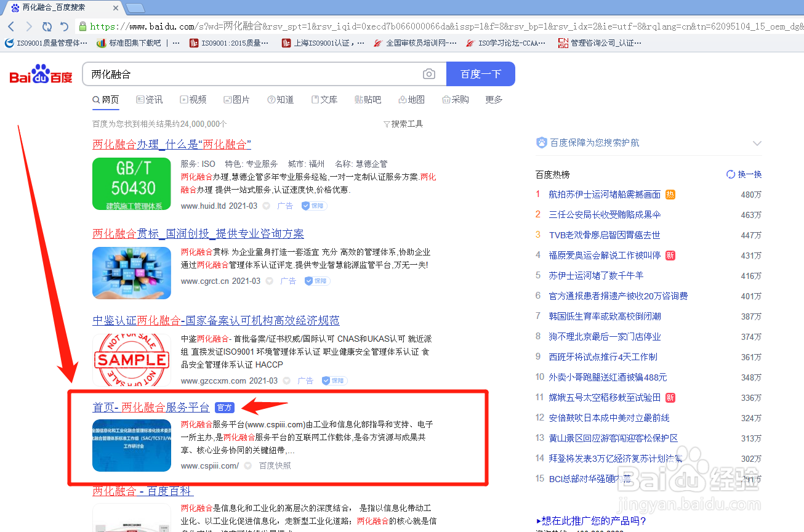Click the browser forward arrow
The image size is (804, 532).
(29, 26)
